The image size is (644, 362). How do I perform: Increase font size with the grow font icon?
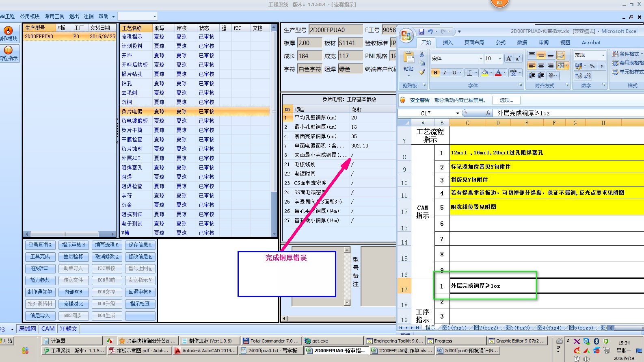pyautogui.click(x=509, y=59)
